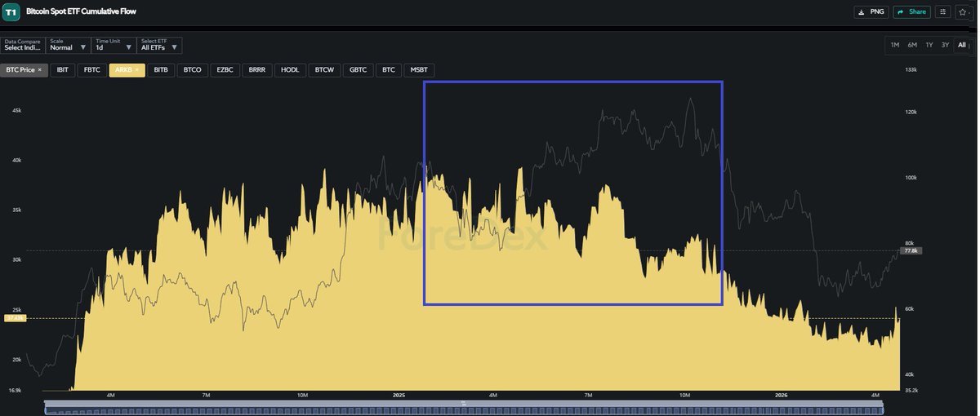Favorite the chart with the star icon
Image resolution: width=980 pixels, height=416 pixels.
[x=964, y=12]
